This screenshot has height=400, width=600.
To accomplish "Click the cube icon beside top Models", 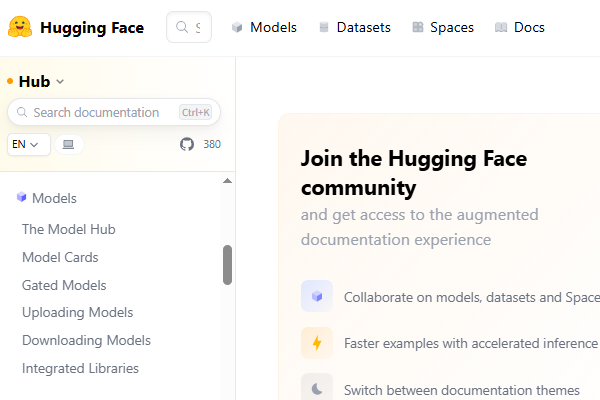I will (237, 27).
